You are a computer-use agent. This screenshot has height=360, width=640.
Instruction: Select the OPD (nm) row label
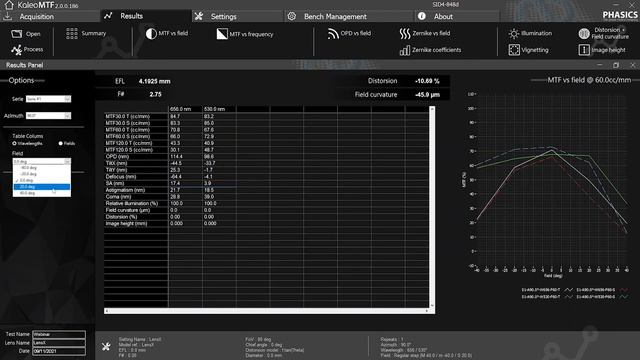point(117,157)
